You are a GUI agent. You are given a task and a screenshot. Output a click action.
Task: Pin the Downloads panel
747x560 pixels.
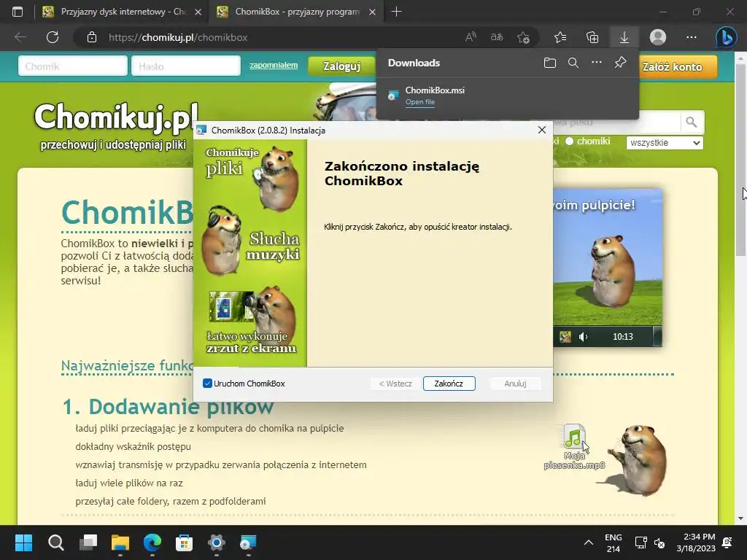pos(620,63)
